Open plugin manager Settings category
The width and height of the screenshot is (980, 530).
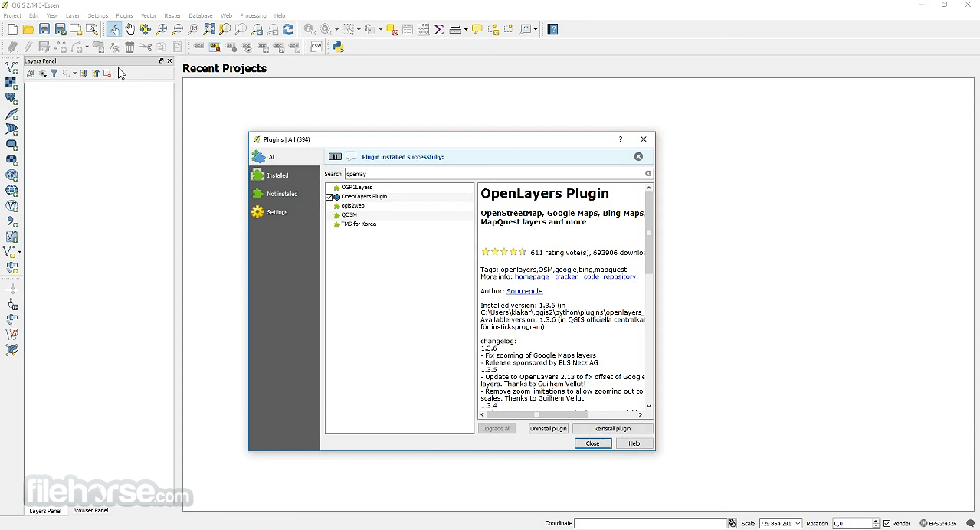coord(284,212)
